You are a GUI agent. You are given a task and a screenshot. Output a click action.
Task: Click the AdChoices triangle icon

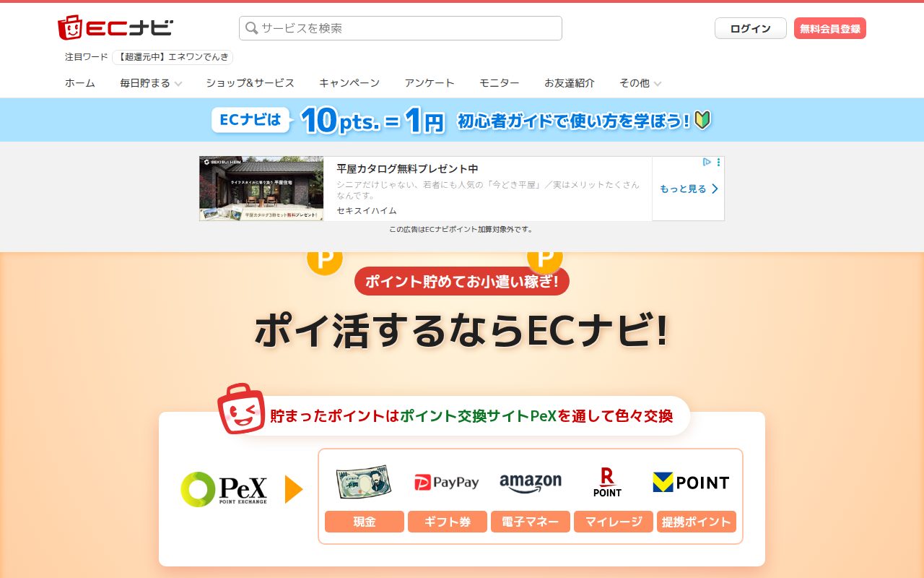pyautogui.click(x=707, y=163)
